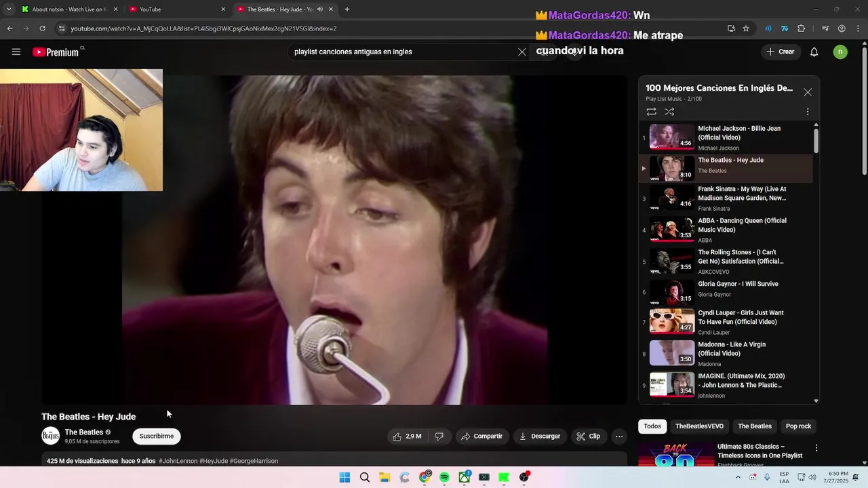Click the Compartir share button
868x488 pixels.
(481, 436)
